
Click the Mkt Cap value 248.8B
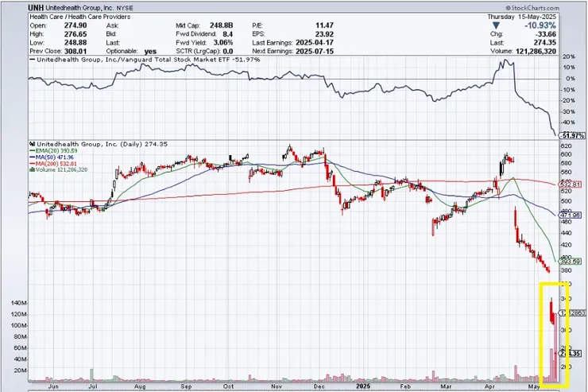221,25
